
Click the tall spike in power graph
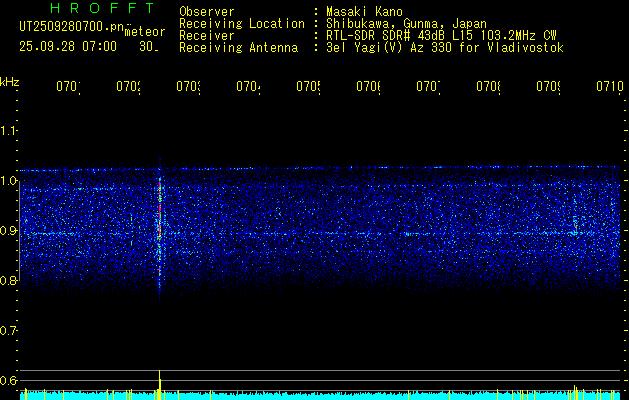[159, 380]
